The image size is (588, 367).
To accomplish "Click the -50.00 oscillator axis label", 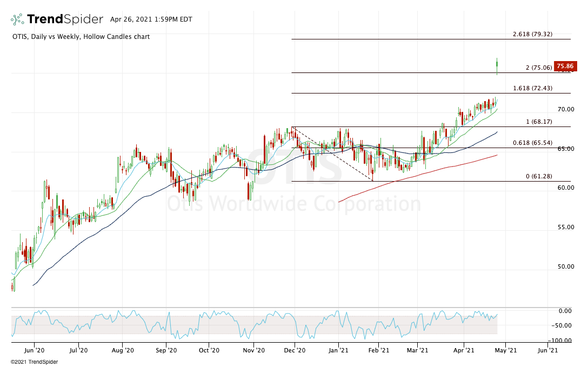I will point(564,325).
